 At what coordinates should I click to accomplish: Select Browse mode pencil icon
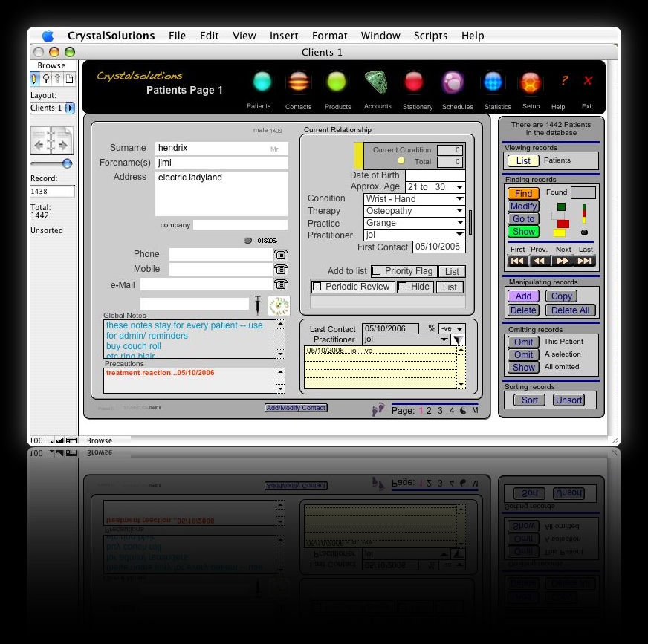[x=34, y=79]
